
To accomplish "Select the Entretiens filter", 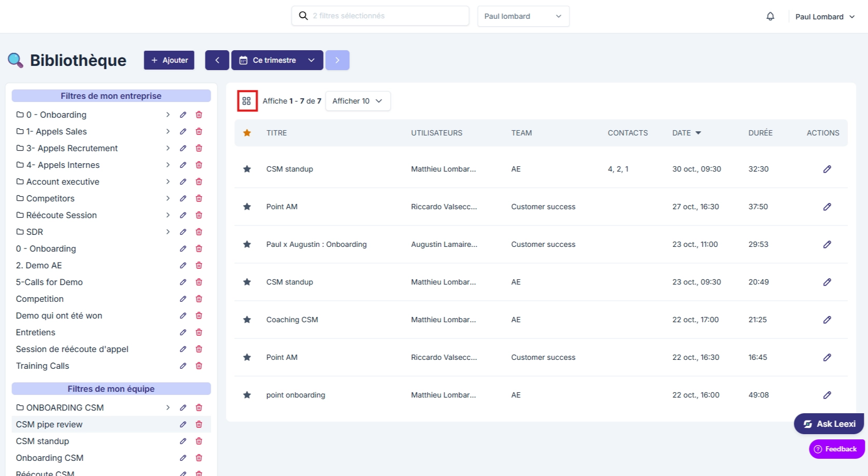I will pos(36,332).
